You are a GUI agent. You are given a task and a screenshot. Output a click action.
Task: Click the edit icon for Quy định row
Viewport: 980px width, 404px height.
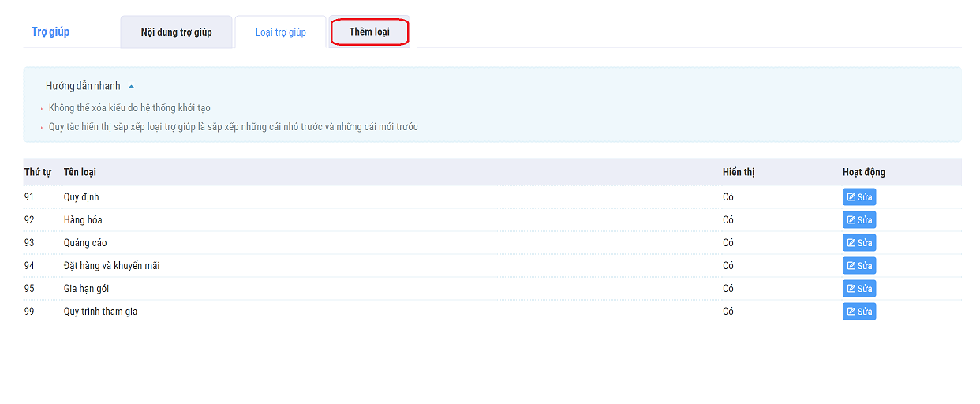(x=851, y=197)
